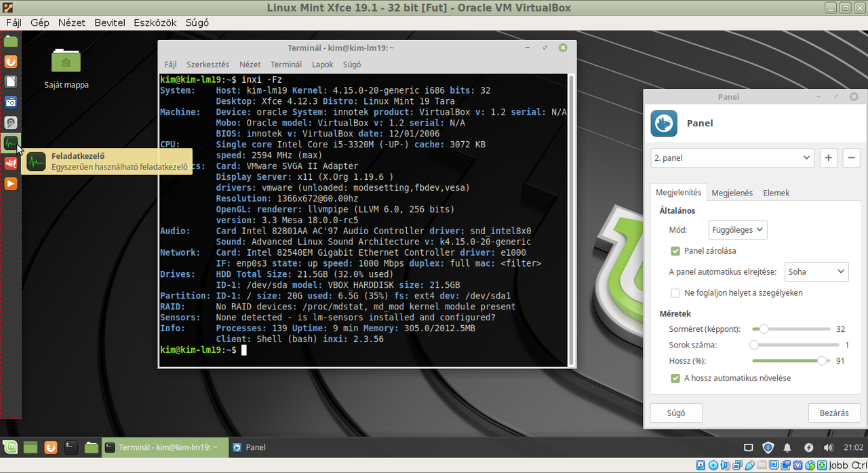868x473 pixels.
Task: Click VirtualBox mouse integration status icon
Action: 810,465
